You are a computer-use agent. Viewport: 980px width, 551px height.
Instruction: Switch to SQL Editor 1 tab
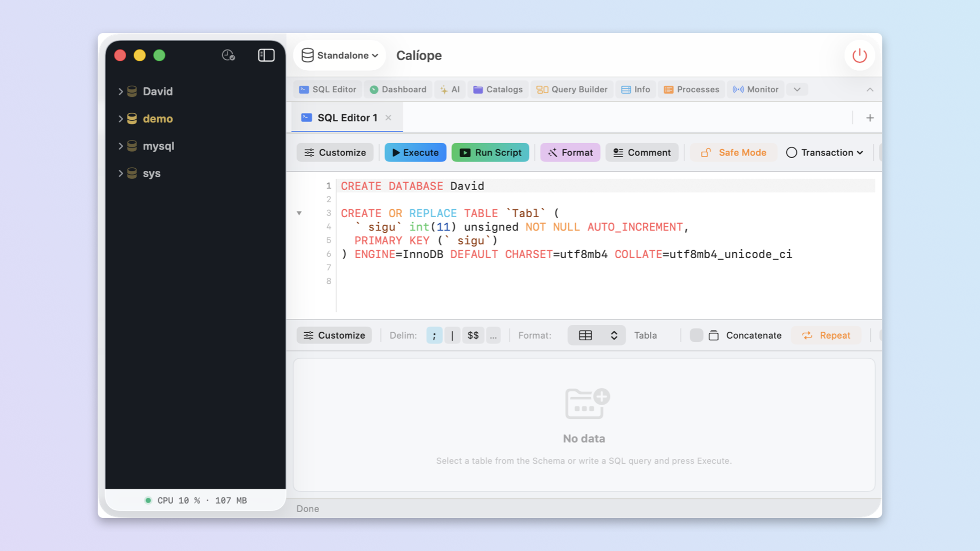[x=347, y=118]
